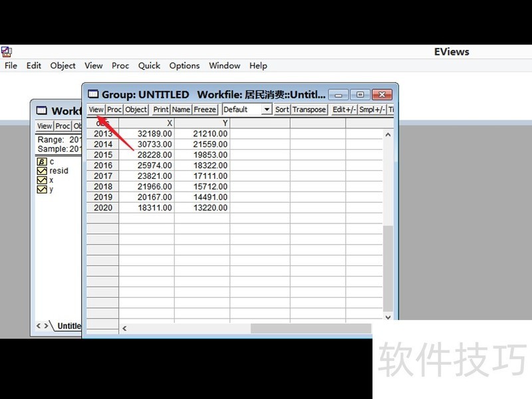Click the Y column header
Image resolution: width=532 pixels, height=399 pixels.
click(202, 123)
